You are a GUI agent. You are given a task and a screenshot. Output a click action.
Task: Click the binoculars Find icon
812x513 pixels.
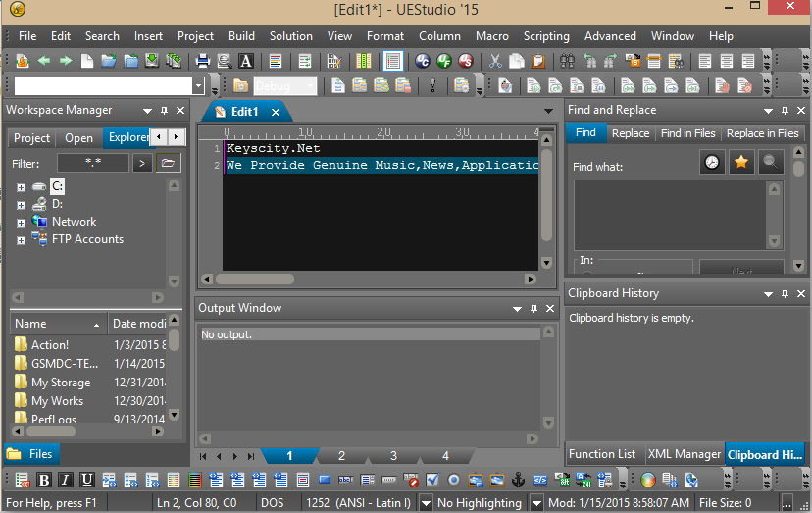pos(568,61)
